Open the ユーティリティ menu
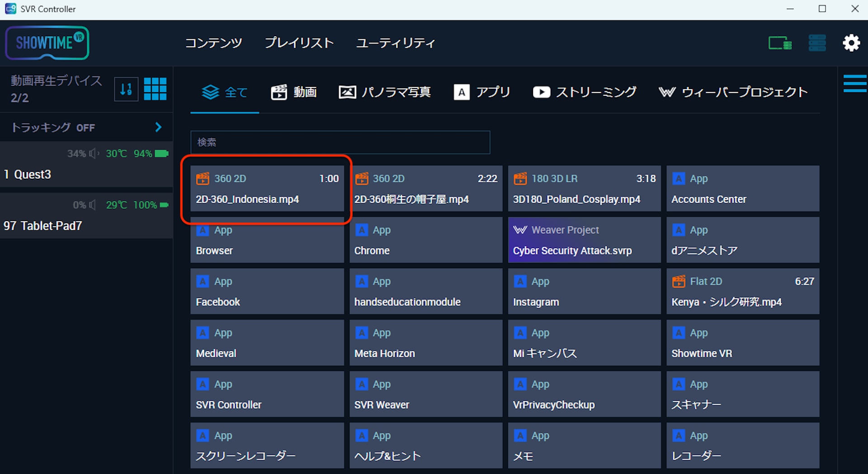This screenshot has height=474, width=868. pyautogui.click(x=396, y=43)
